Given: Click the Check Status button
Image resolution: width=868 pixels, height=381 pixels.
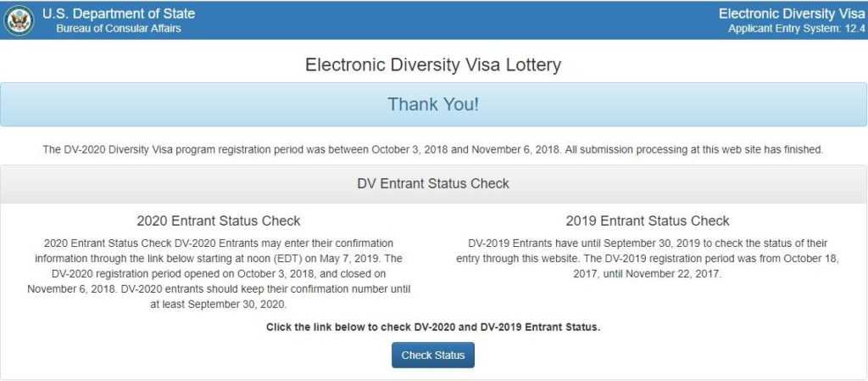Looking at the screenshot, I should (433, 355).
